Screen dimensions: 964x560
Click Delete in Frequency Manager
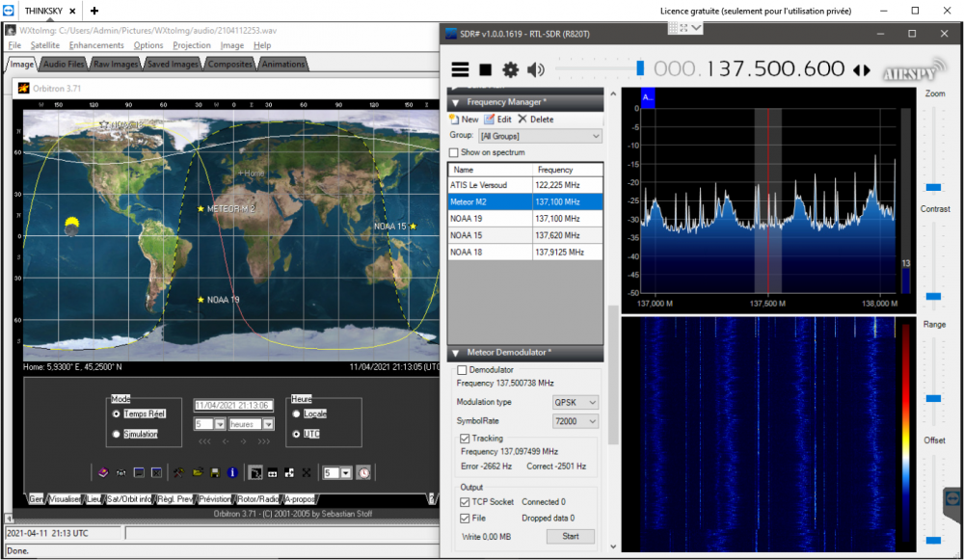535,120
